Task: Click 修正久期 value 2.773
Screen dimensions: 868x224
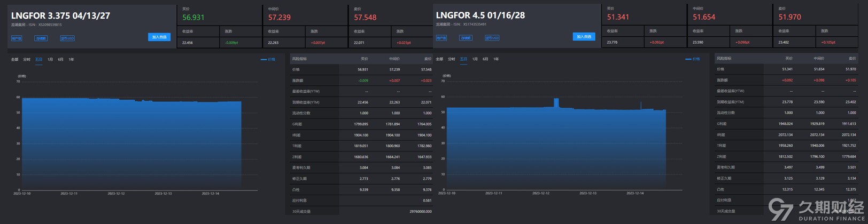Action: point(364,179)
